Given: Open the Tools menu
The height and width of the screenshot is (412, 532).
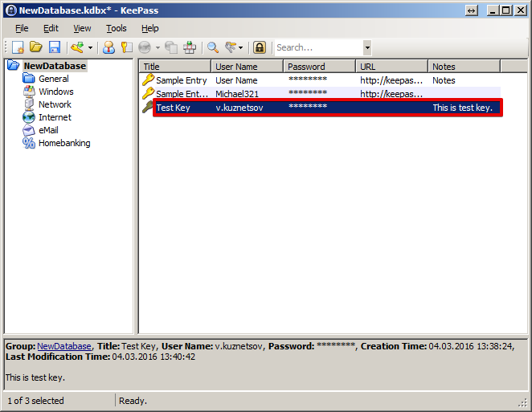Looking at the screenshot, I should (116, 28).
